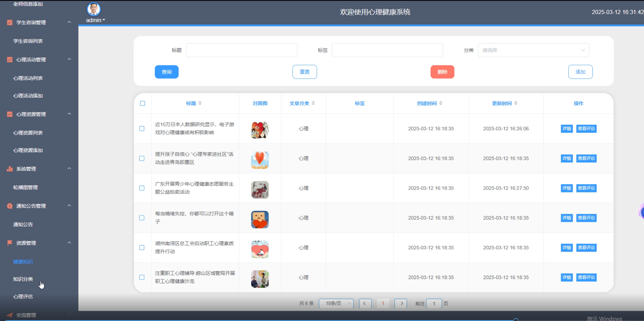
Task: Check the row for 每当情绪失控 article
Action: 142,218
